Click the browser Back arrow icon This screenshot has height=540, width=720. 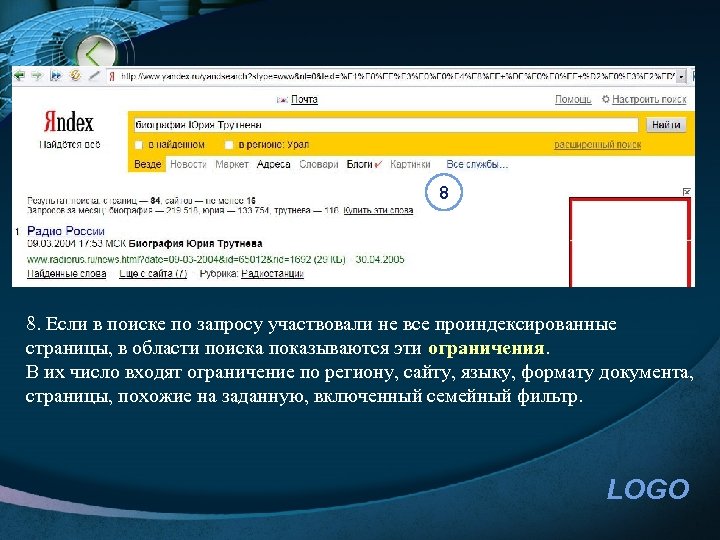click(x=19, y=76)
